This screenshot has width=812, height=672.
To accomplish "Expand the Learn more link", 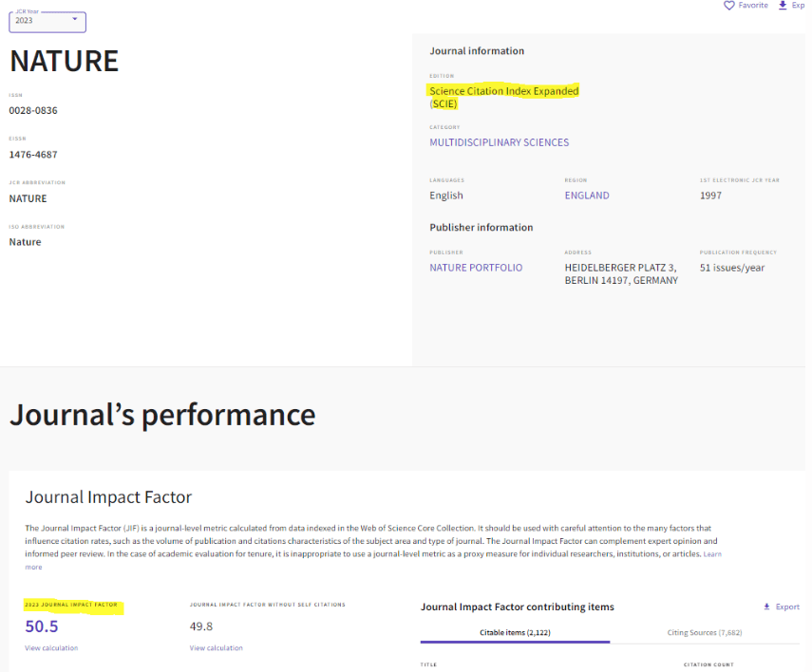I will (712, 554).
